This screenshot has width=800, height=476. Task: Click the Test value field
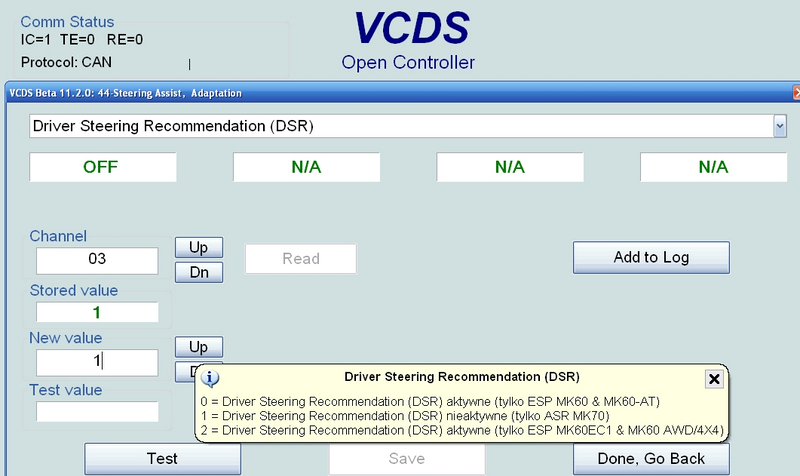click(x=97, y=411)
